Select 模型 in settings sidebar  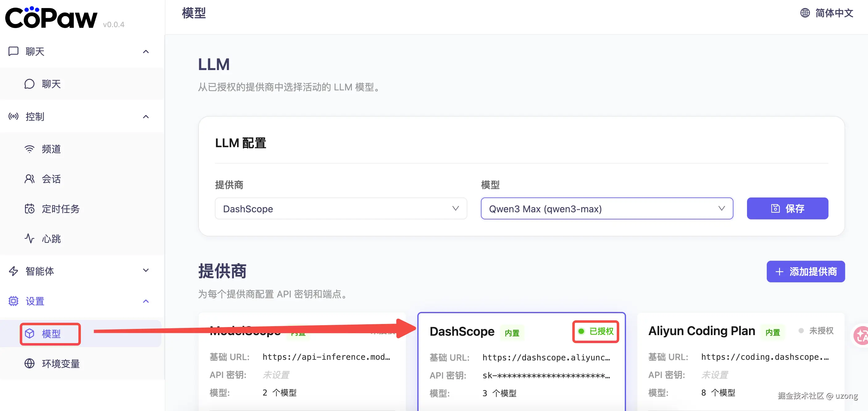(51, 334)
